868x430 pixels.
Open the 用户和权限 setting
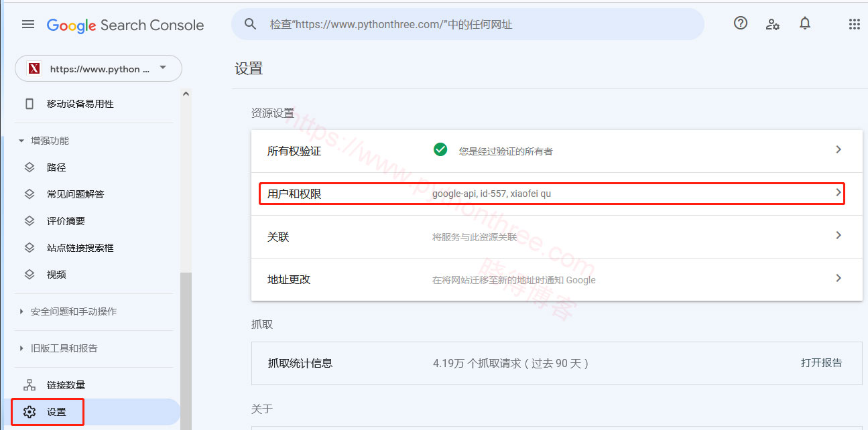[556, 194]
